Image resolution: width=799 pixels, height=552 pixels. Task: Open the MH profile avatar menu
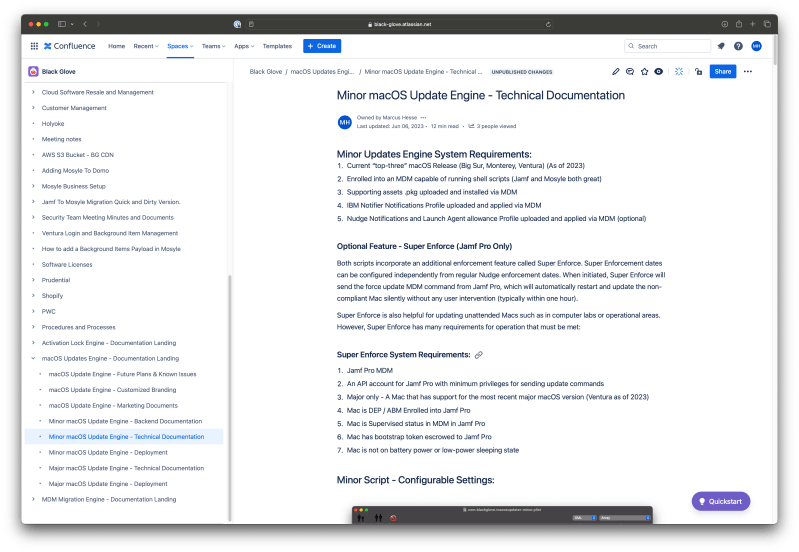pos(756,46)
